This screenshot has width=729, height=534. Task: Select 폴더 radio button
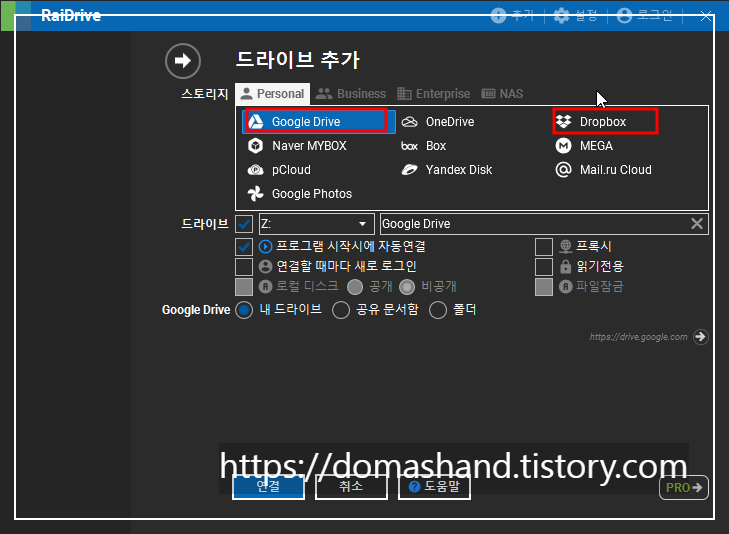click(x=438, y=310)
